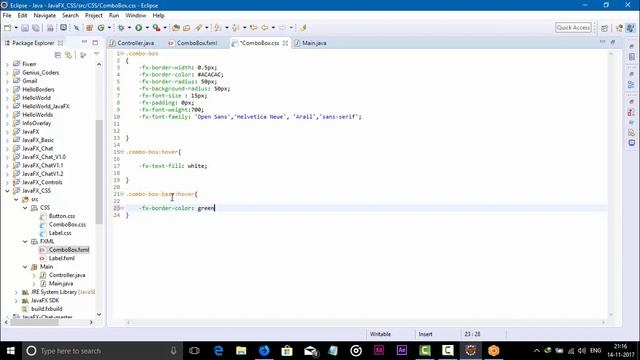This screenshot has height=360, width=640.
Task: Open the Navigate menu
Action: point(44,15)
